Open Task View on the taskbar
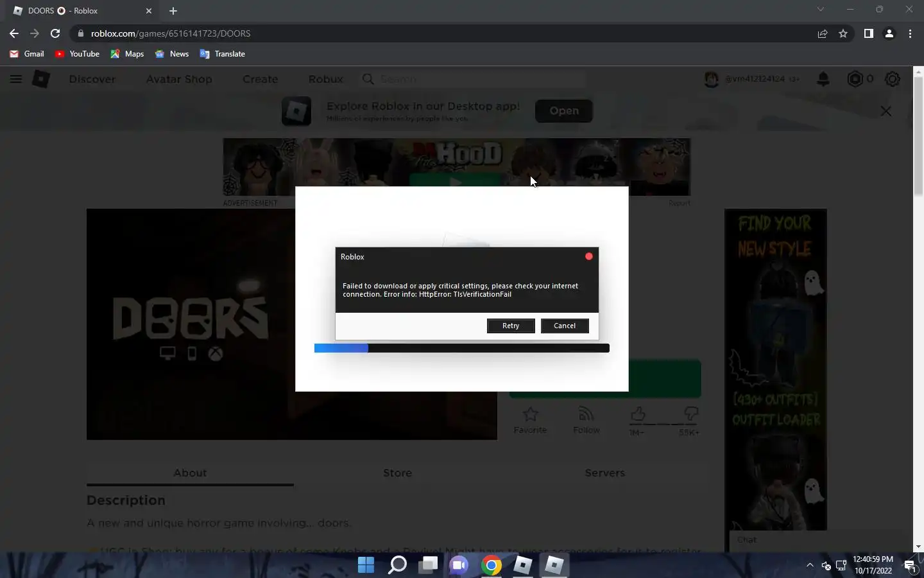The image size is (924, 578). coord(428,565)
